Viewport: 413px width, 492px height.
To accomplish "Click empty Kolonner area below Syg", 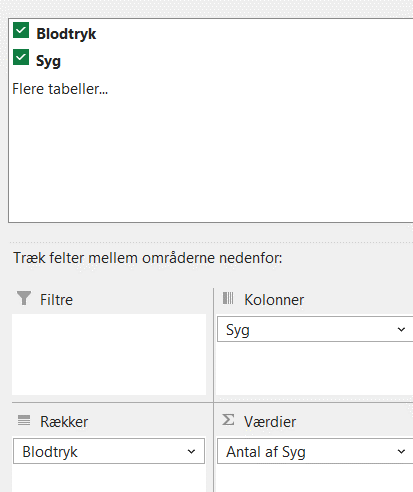I will point(315,368).
